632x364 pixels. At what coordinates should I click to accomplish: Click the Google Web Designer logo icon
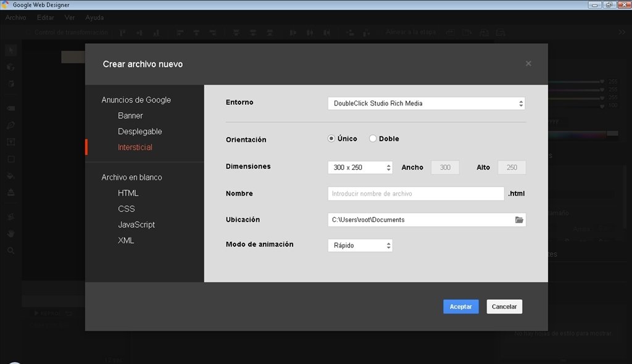5,4
